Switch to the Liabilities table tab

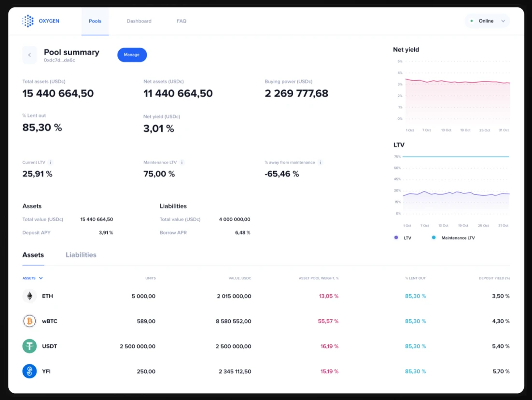coord(81,255)
